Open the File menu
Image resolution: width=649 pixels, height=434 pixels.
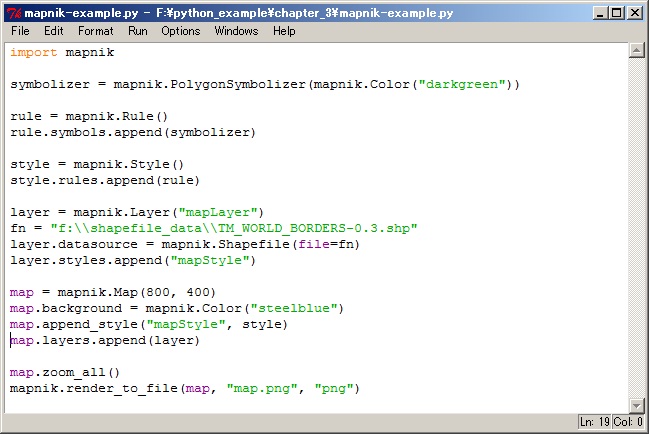(x=20, y=31)
